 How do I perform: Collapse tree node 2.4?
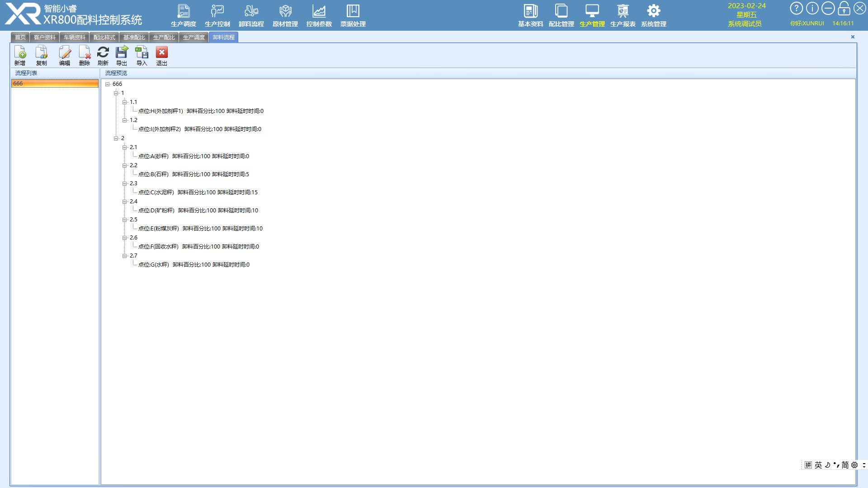tap(125, 202)
